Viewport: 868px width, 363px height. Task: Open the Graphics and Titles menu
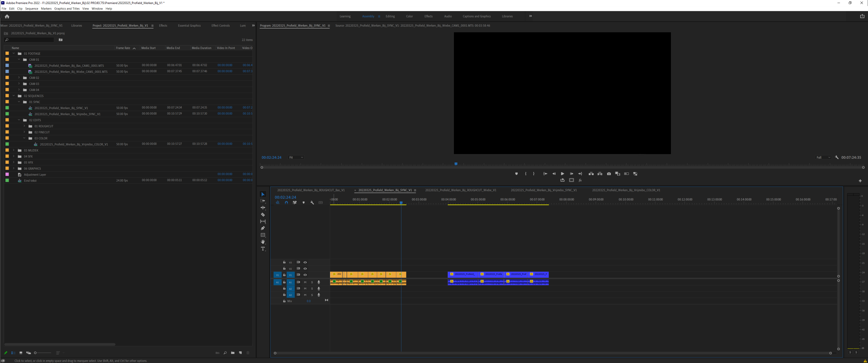point(67,8)
